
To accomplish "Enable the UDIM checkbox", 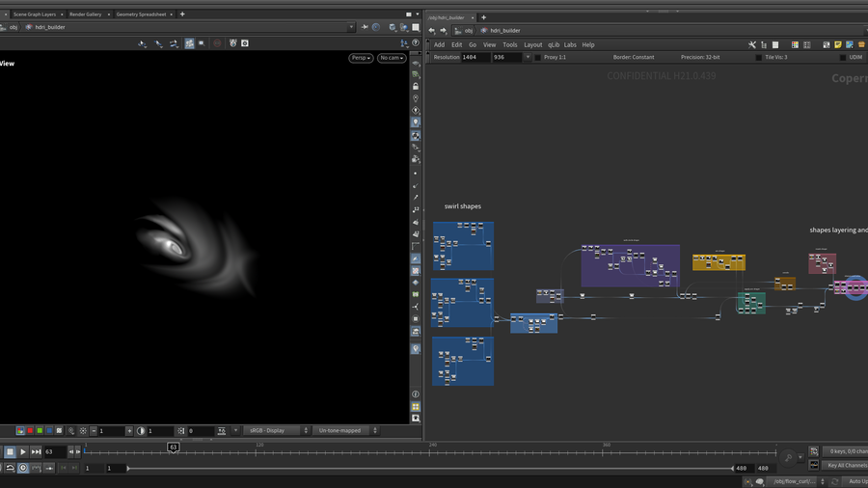I will 843,57.
